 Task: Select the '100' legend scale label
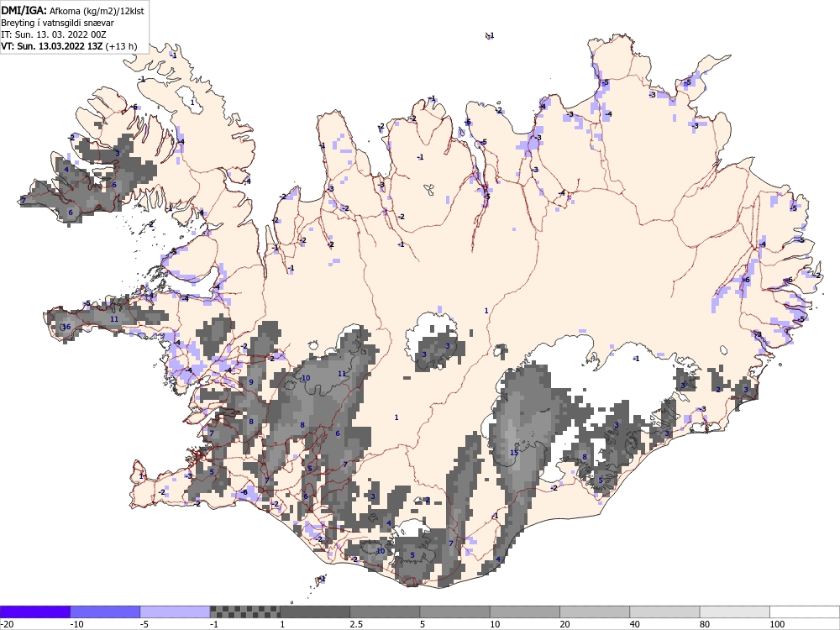pyautogui.click(x=777, y=624)
